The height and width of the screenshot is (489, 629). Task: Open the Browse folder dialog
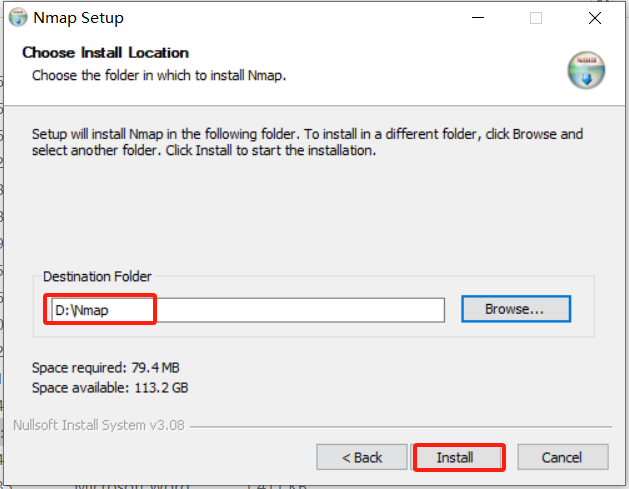pos(515,309)
